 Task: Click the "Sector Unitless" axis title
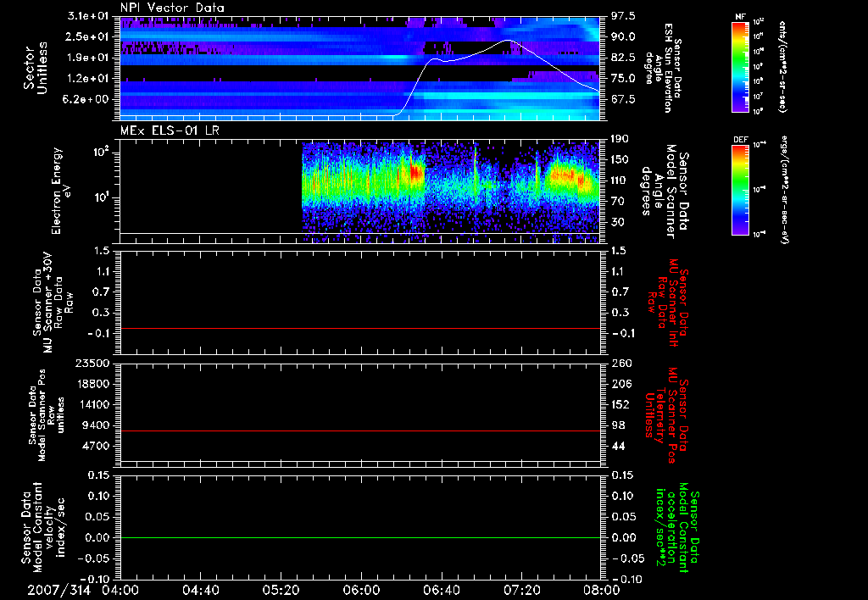36,68
